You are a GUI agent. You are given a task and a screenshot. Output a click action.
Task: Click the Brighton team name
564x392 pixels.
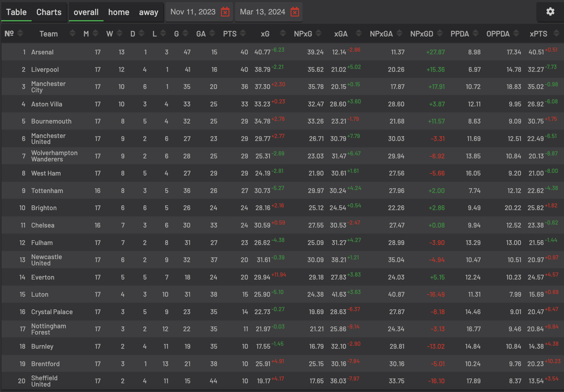[44, 208]
